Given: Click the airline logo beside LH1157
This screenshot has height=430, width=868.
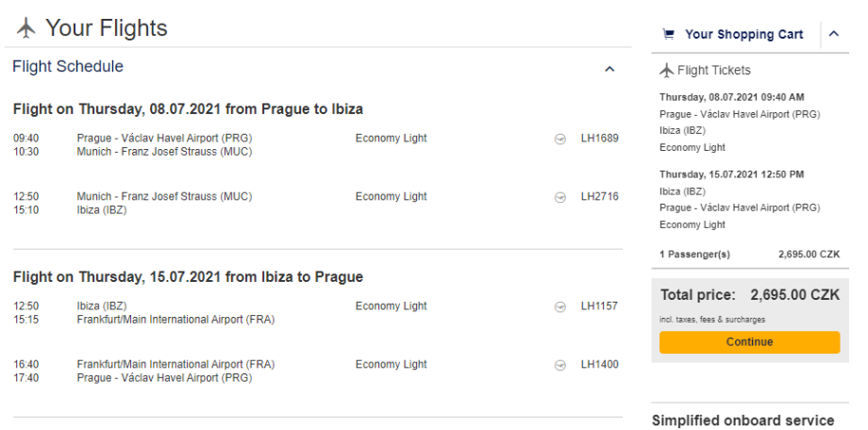Looking at the screenshot, I should click(x=559, y=306).
